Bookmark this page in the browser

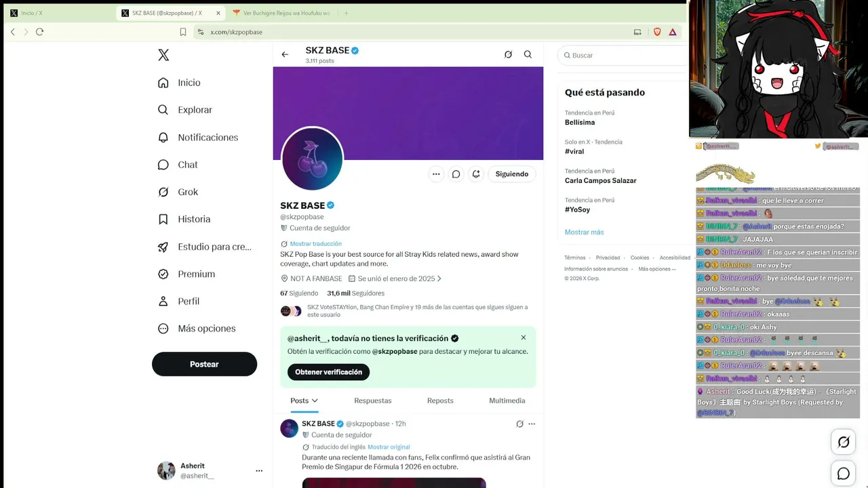pyautogui.click(x=183, y=32)
